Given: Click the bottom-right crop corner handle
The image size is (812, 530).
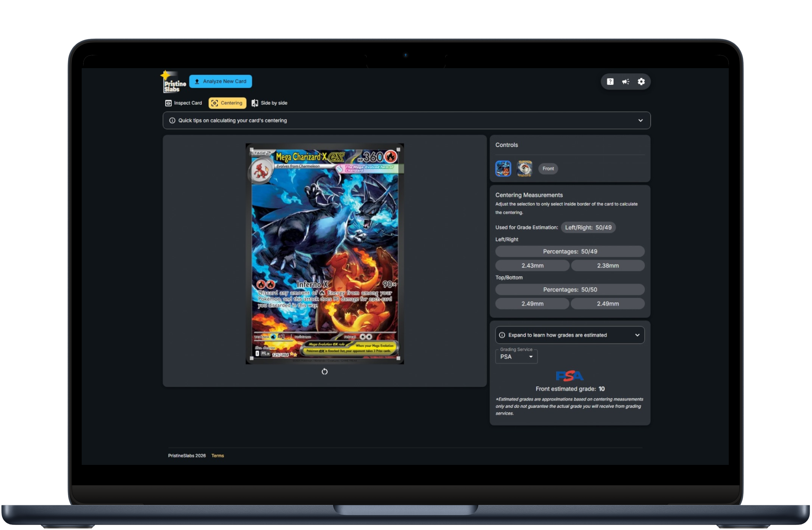Looking at the screenshot, I should [x=398, y=358].
